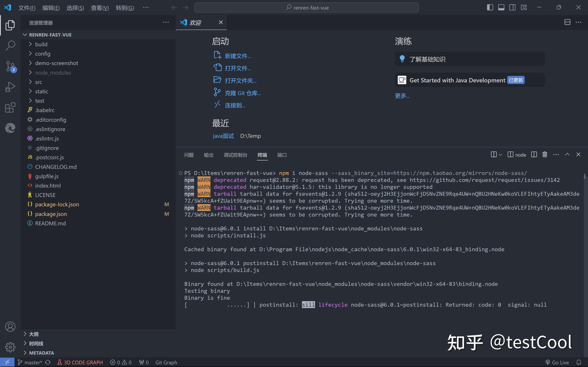Click the 克隆 Git 仓库 link
The width and height of the screenshot is (588, 367).
pyautogui.click(x=243, y=93)
